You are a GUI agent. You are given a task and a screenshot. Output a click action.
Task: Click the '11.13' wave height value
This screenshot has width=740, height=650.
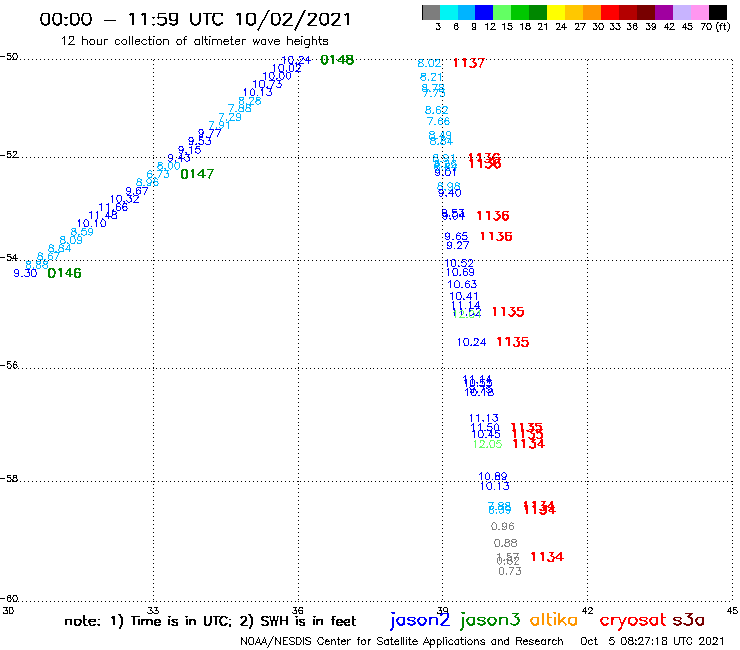pos(484,418)
